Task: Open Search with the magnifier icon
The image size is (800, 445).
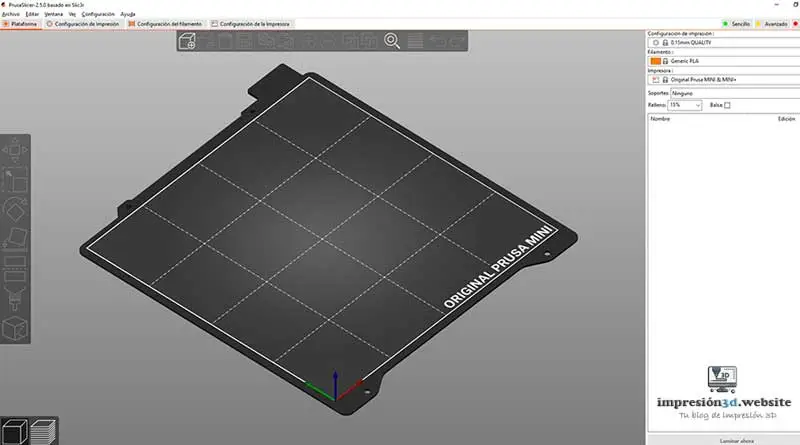Action: (392, 41)
